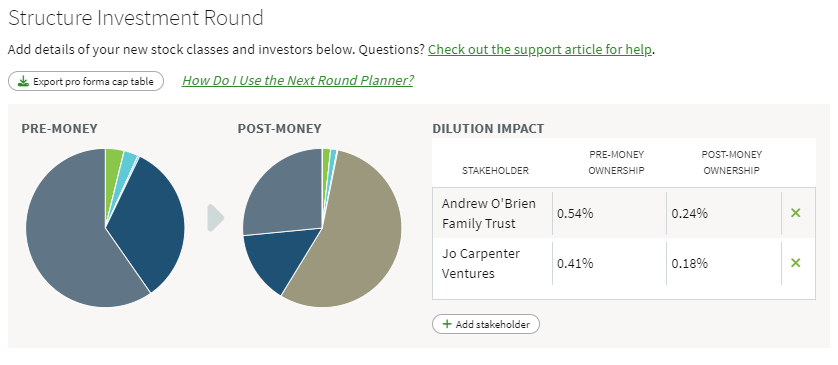Export pro forma cap table
838x365 pixels.
pyautogui.click(x=86, y=81)
